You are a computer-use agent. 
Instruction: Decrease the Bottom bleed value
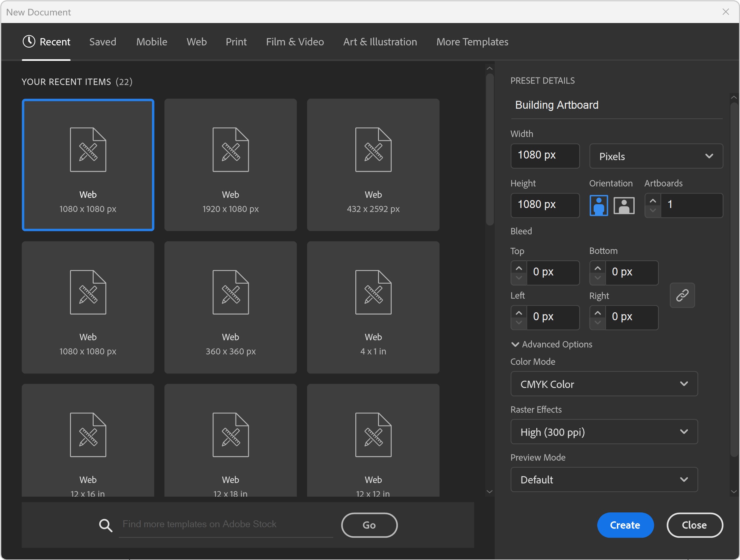pyautogui.click(x=598, y=278)
